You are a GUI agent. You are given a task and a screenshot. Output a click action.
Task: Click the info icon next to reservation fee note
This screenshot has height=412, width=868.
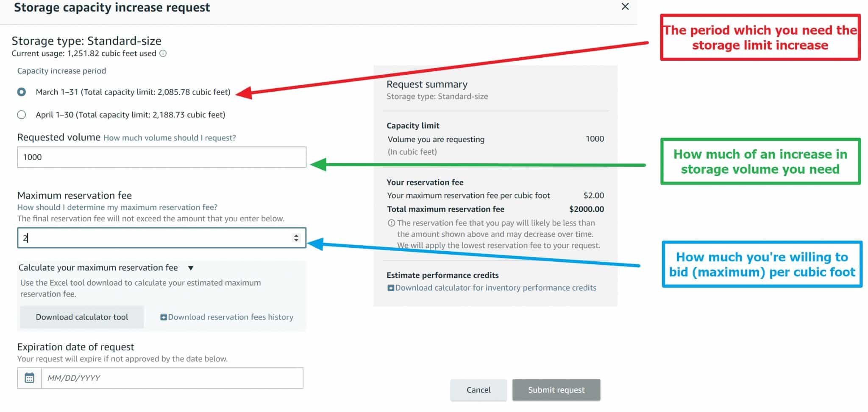pos(391,223)
